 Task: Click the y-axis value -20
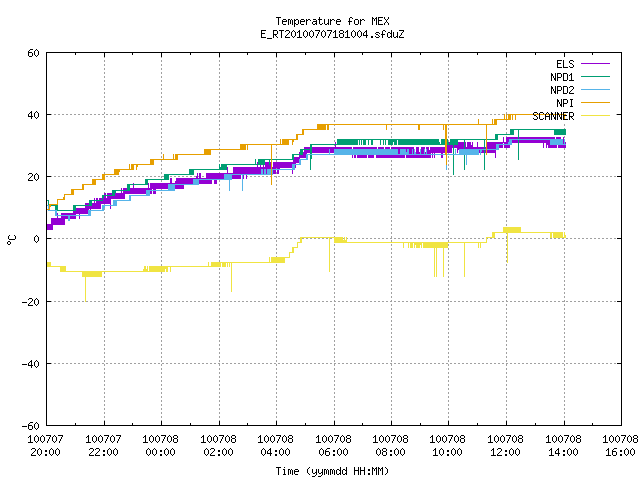[x=31, y=302]
